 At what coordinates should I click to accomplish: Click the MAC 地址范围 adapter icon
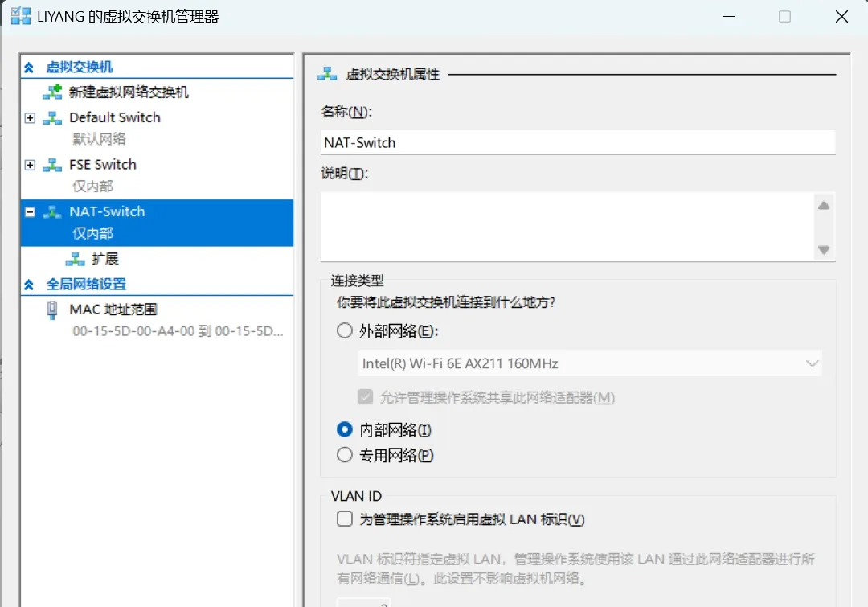(x=52, y=310)
